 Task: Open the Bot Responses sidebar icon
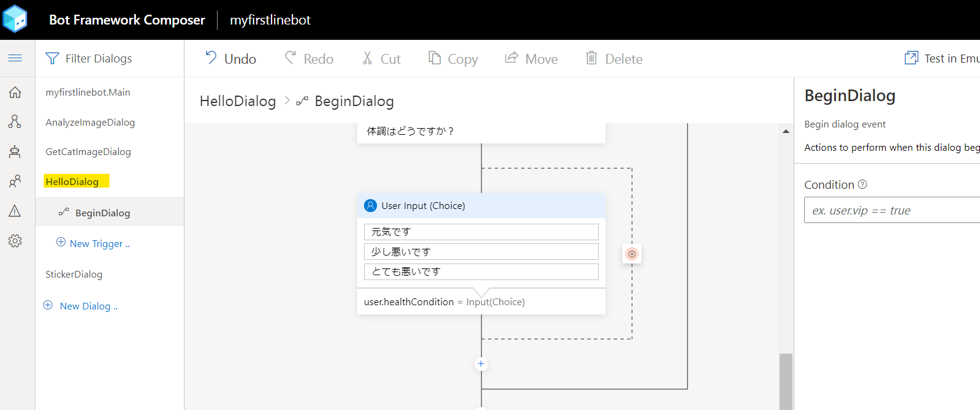(15, 151)
